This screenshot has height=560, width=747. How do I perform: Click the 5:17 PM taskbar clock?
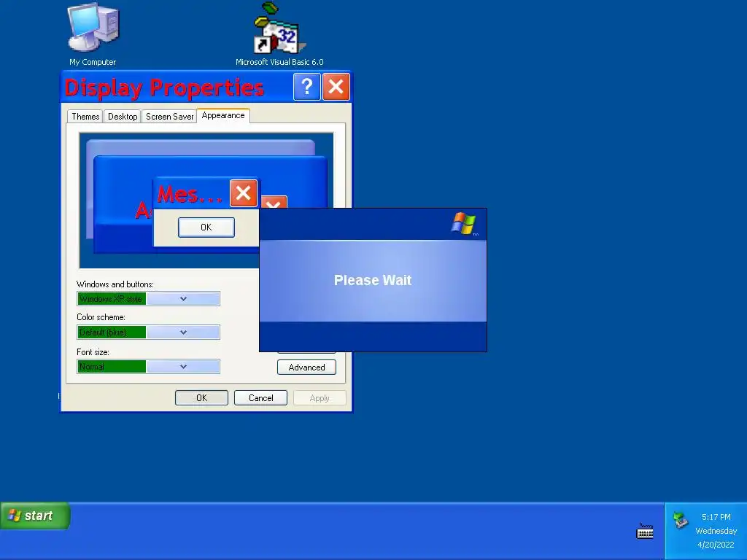716,517
